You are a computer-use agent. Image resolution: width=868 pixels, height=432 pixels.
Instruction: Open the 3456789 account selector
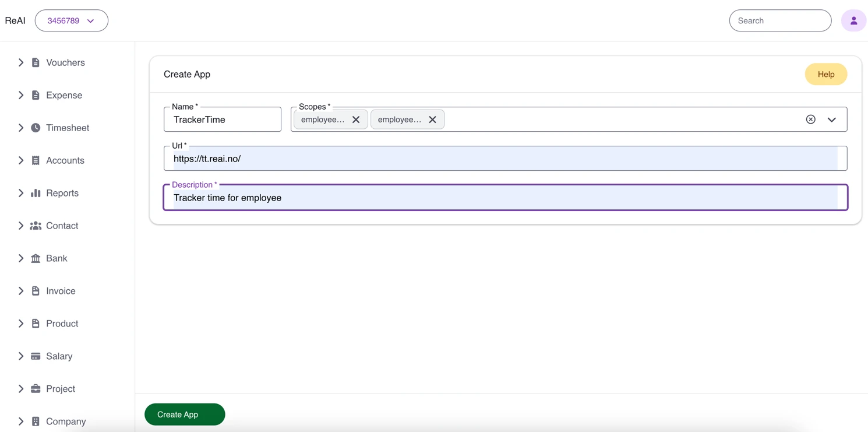(x=71, y=20)
